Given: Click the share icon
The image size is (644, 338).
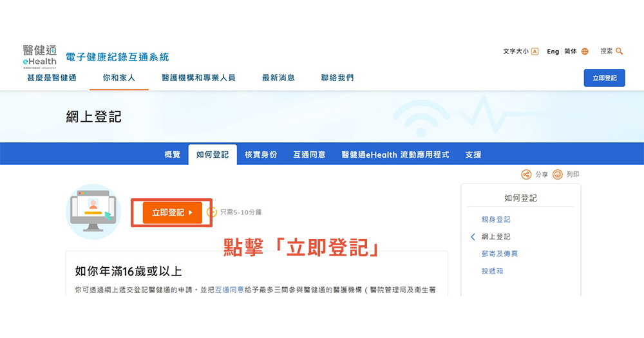Looking at the screenshot, I should (526, 174).
